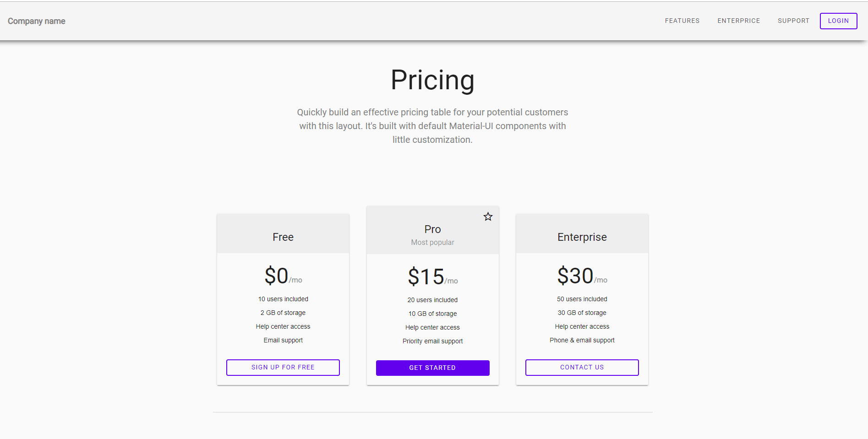Click the $0 price text
Viewport: 868px width, 439px height.
pos(276,276)
